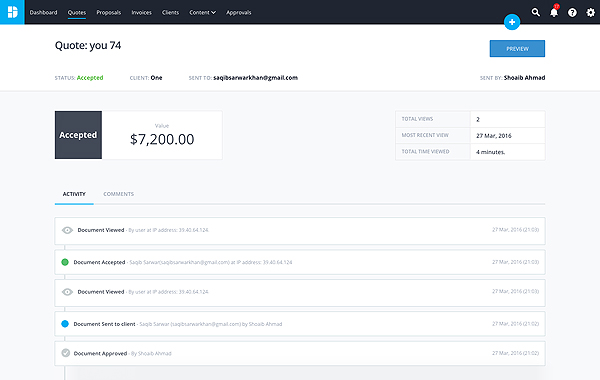Open the search magnifier icon

536,12
